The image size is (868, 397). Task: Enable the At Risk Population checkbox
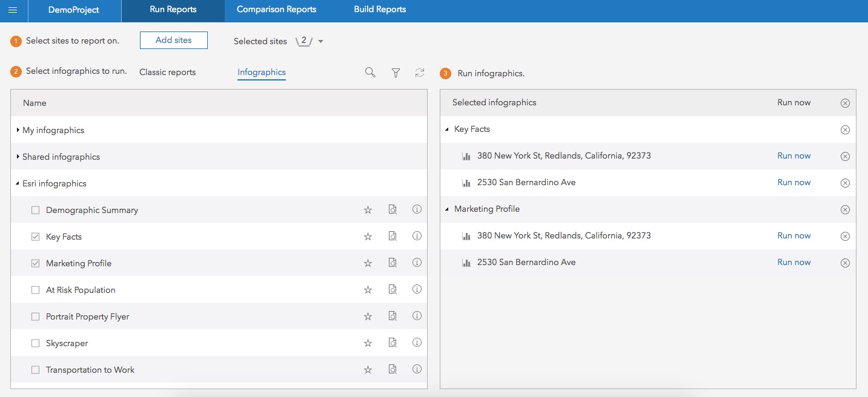click(35, 290)
